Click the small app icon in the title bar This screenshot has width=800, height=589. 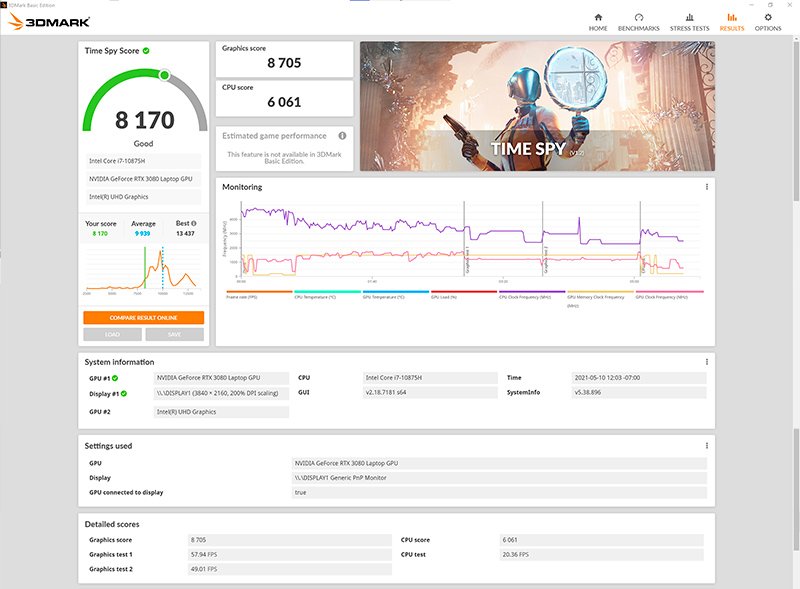pos(4,5)
